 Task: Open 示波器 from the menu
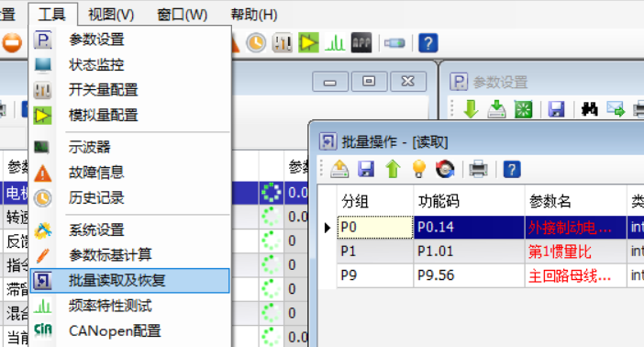click(x=129, y=147)
